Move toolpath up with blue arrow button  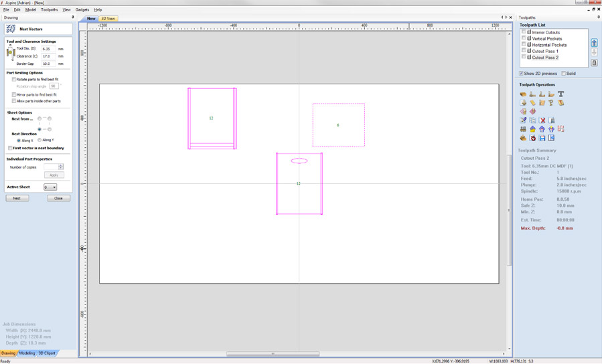[594, 43]
